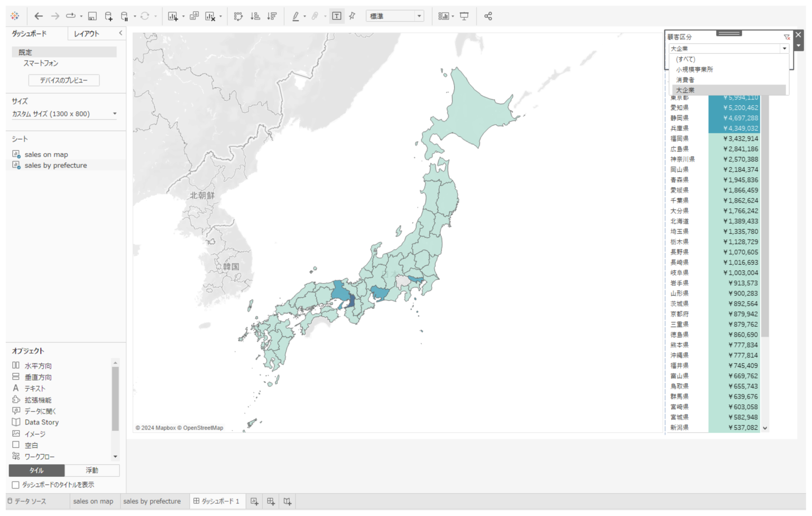The image size is (812, 516).
Task: Select the sales on map sheet in the sidebar
Action: [45, 154]
